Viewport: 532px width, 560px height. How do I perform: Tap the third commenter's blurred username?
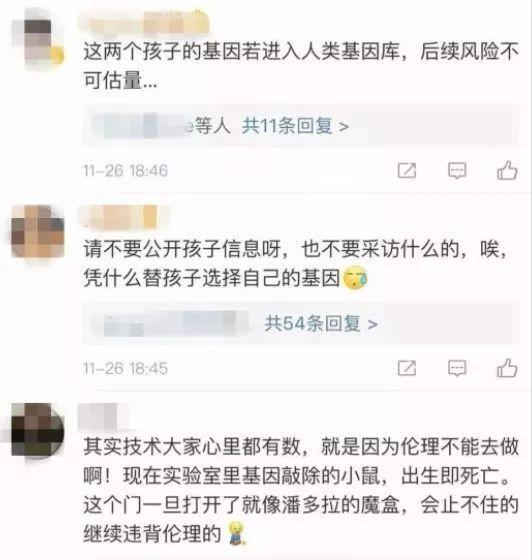click(x=104, y=416)
